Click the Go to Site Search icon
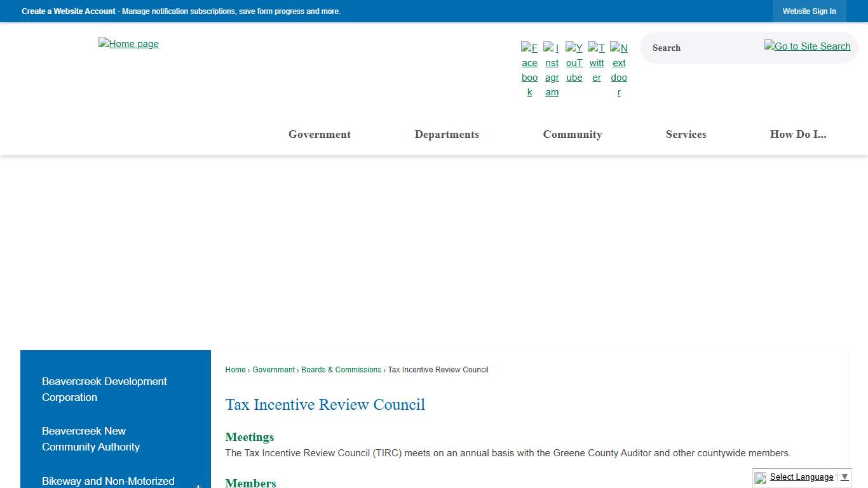 pos(807,46)
